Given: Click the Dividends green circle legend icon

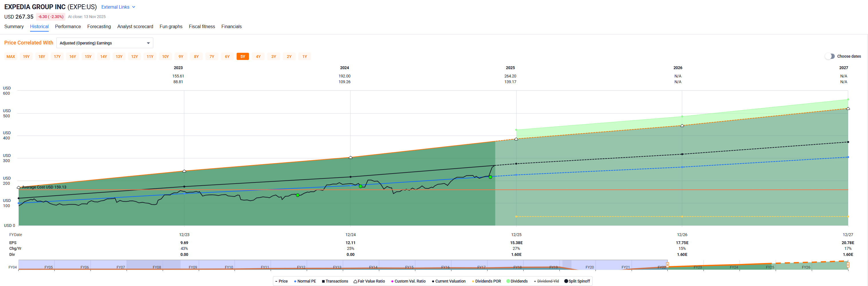Looking at the screenshot, I should [508, 281].
